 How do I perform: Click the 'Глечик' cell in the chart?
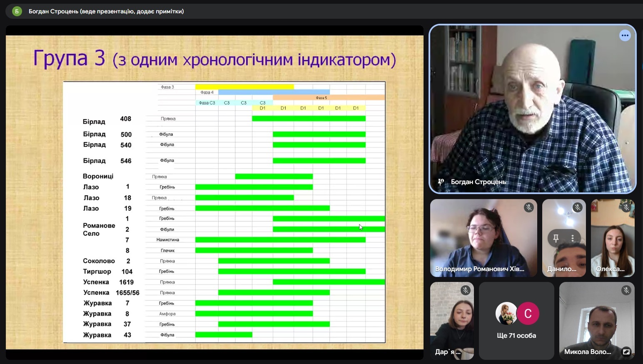(168, 251)
